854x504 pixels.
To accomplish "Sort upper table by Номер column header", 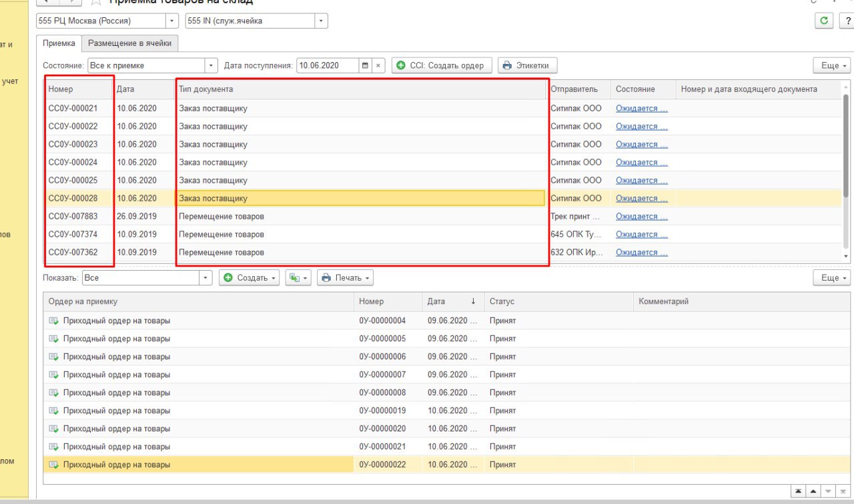I will coord(77,89).
